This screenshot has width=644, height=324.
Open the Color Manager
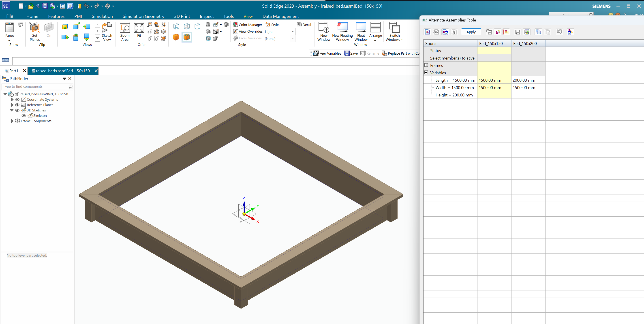coord(248,24)
